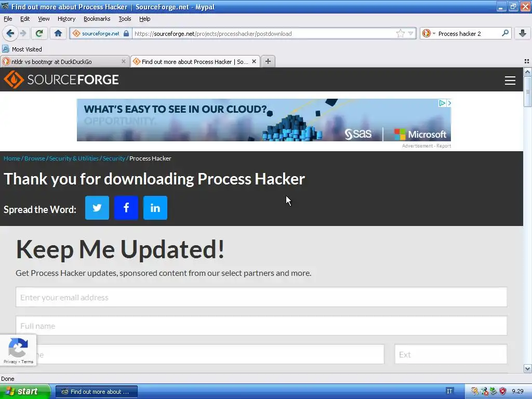Go to the Home breadcrumb link
532x399 pixels.
pos(12,158)
